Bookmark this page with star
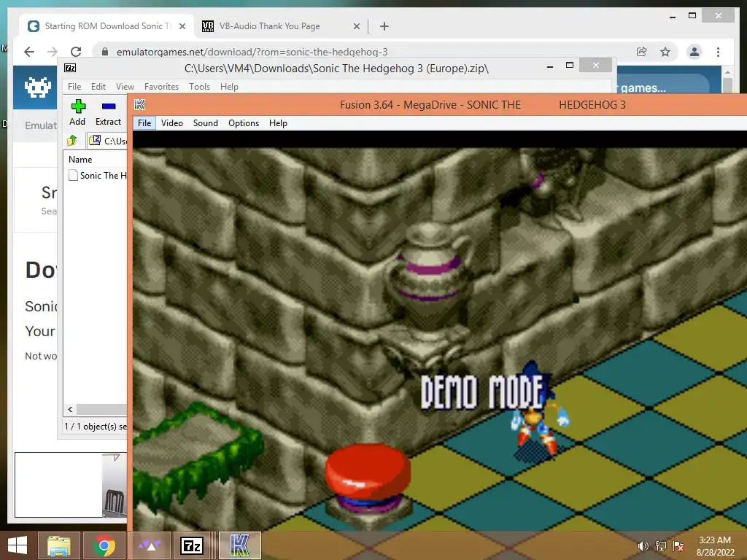The height and width of the screenshot is (560, 747). pos(665,52)
